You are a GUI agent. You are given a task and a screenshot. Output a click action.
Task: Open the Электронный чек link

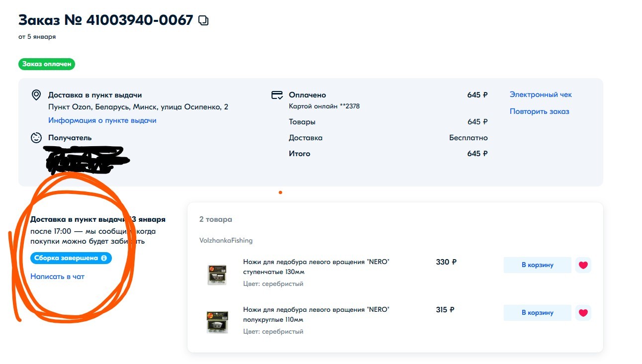point(541,94)
